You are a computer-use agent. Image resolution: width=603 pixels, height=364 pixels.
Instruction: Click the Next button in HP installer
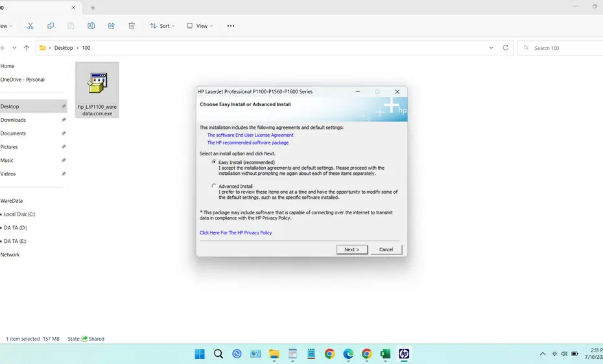point(352,249)
